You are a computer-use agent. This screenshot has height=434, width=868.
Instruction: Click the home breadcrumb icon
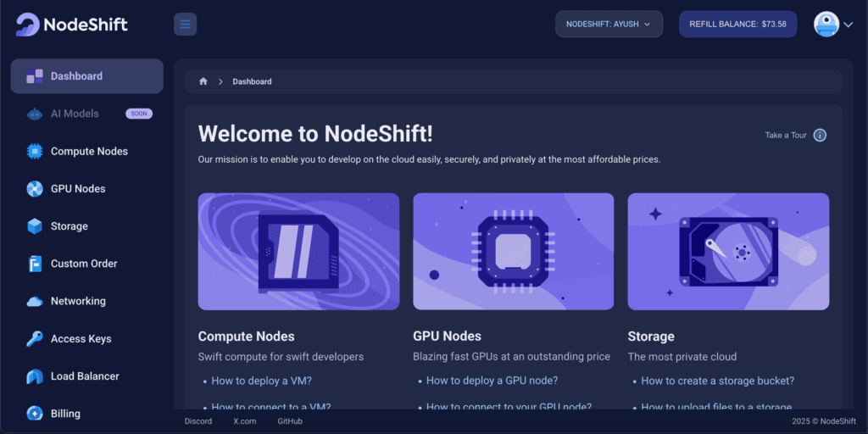click(203, 81)
